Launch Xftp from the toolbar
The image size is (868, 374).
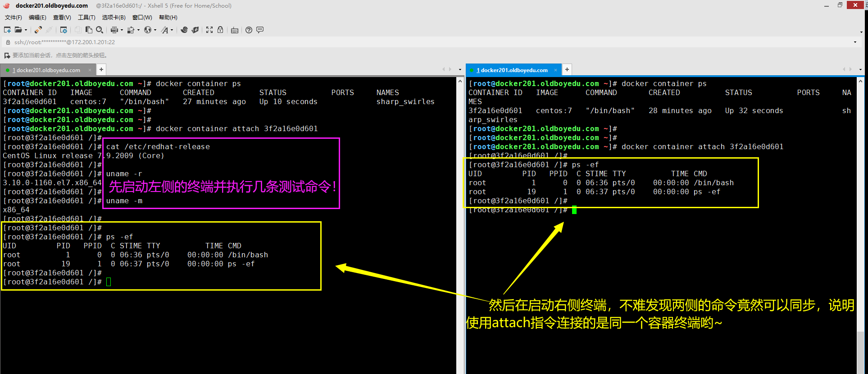tap(195, 30)
